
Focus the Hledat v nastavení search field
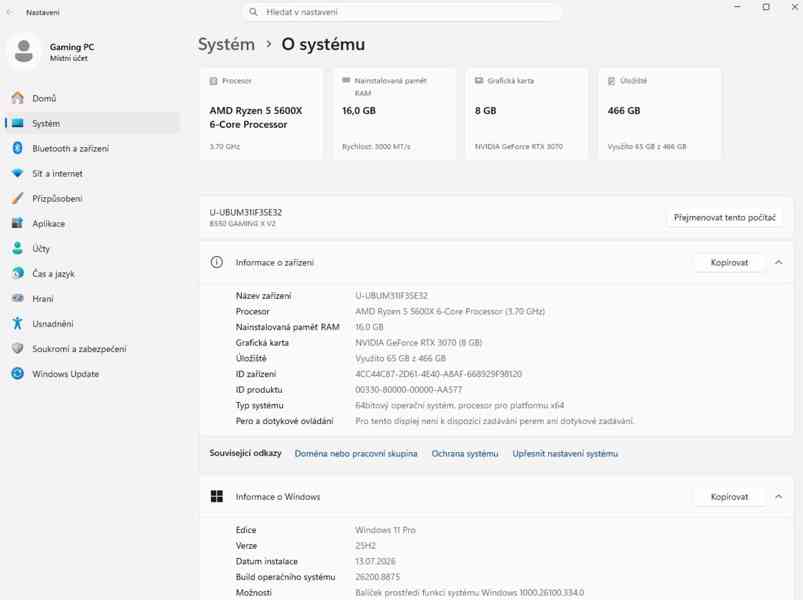click(x=402, y=12)
